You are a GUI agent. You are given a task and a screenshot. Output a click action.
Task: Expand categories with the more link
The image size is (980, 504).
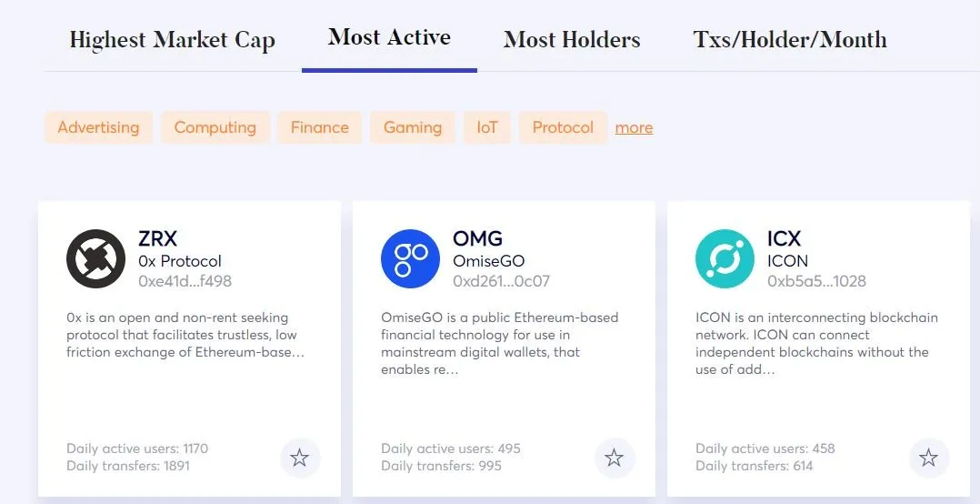tap(634, 127)
